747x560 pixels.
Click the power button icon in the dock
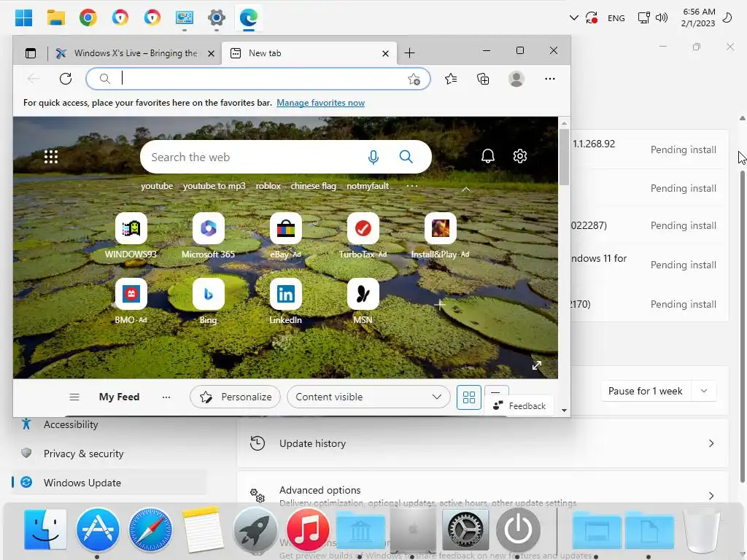pos(519,529)
